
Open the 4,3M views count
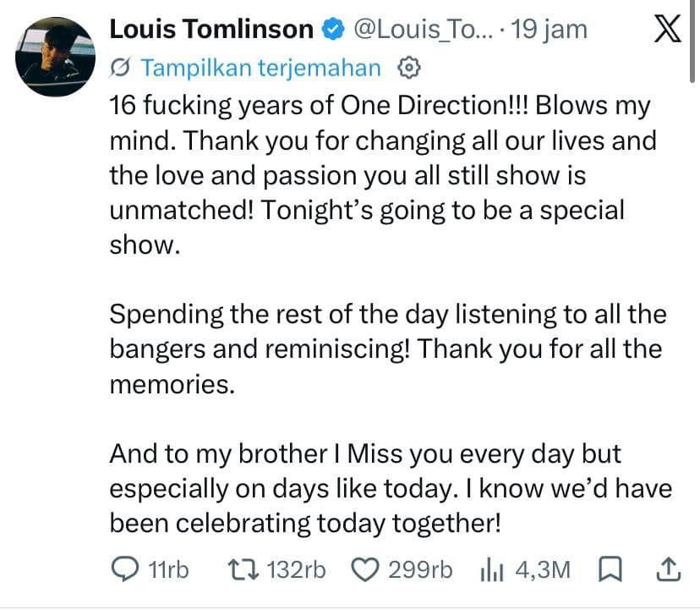click(x=543, y=569)
